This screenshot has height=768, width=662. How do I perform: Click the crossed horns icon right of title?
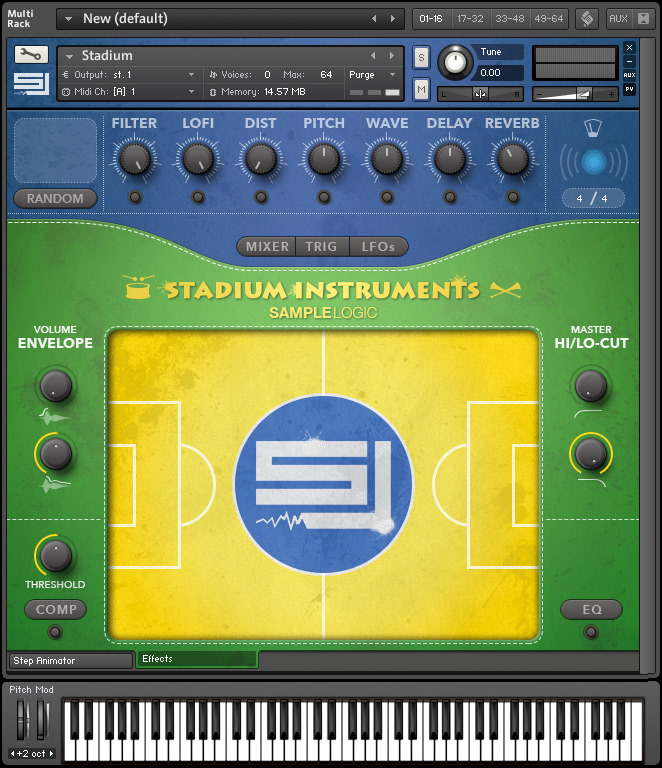click(x=505, y=290)
